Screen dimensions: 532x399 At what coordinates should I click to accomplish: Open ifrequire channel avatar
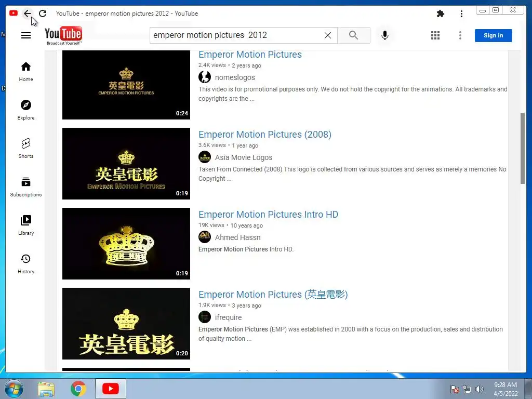pyautogui.click(x=205, y=317)
